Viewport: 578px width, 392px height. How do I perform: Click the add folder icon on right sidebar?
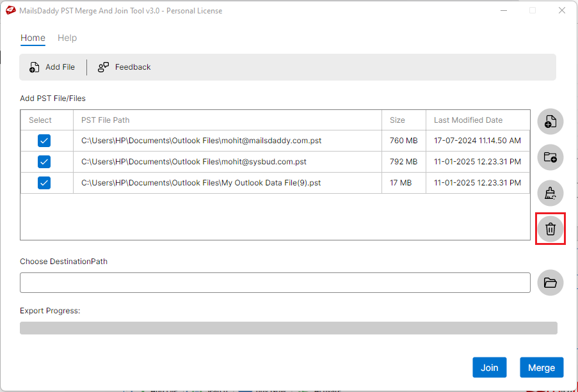point(550,157)
